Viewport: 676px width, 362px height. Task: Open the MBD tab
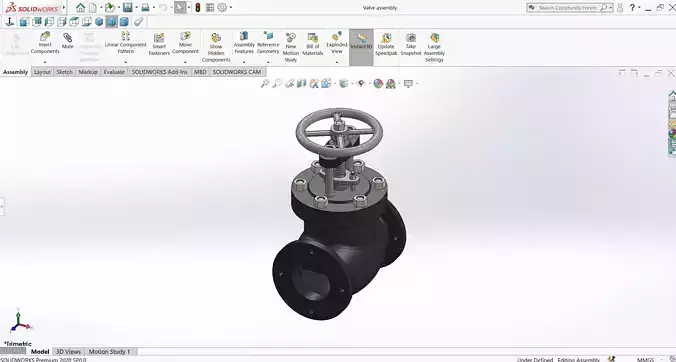coord(200,72)
